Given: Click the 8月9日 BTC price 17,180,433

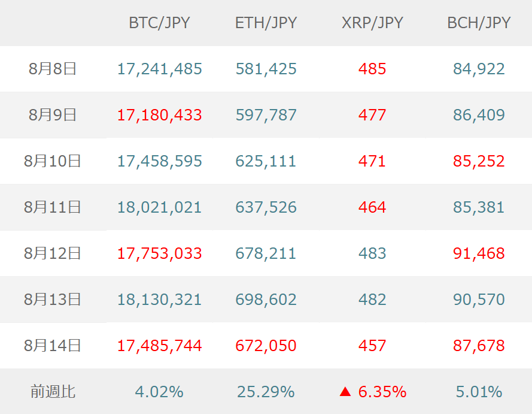Looking at the screenshot, I should coord(159,115).
